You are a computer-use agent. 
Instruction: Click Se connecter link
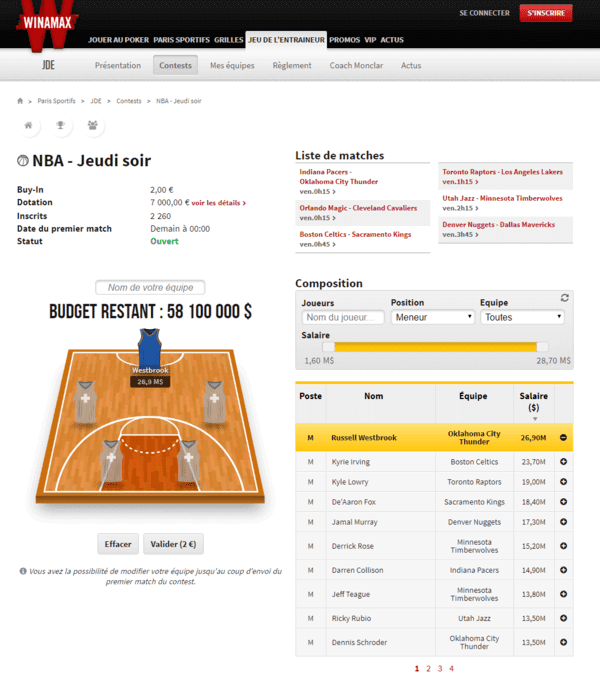[x=484, y=13]
